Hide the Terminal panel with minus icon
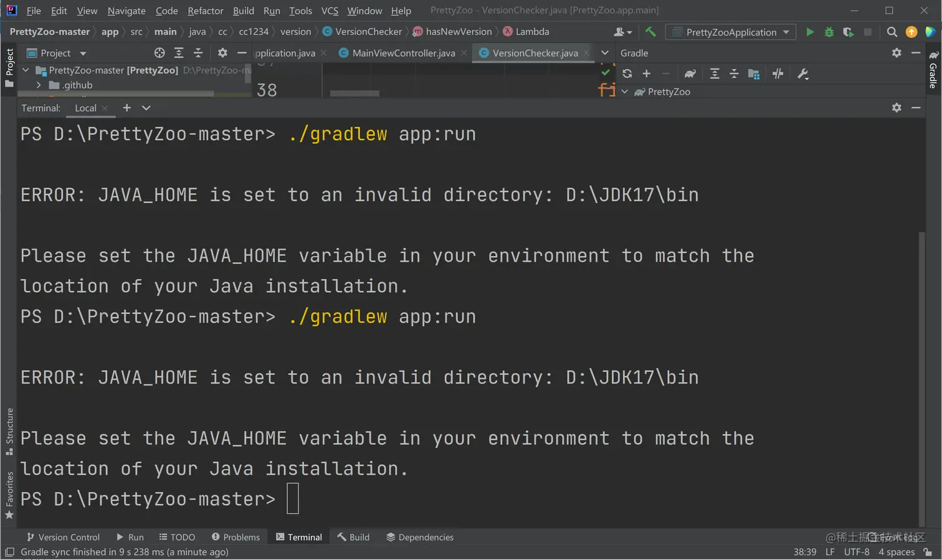This screenshot has width=942, height=560. 916,108
